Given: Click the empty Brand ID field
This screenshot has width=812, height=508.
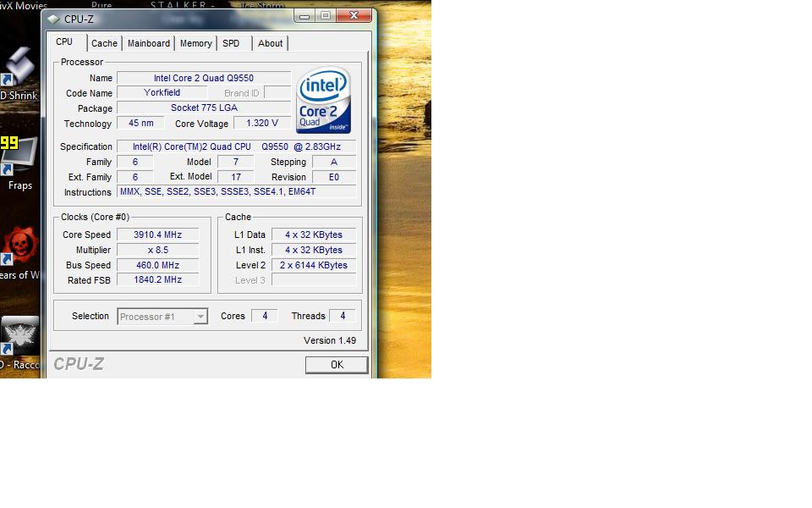Looking at the screenshot, I should coord(277,93).
